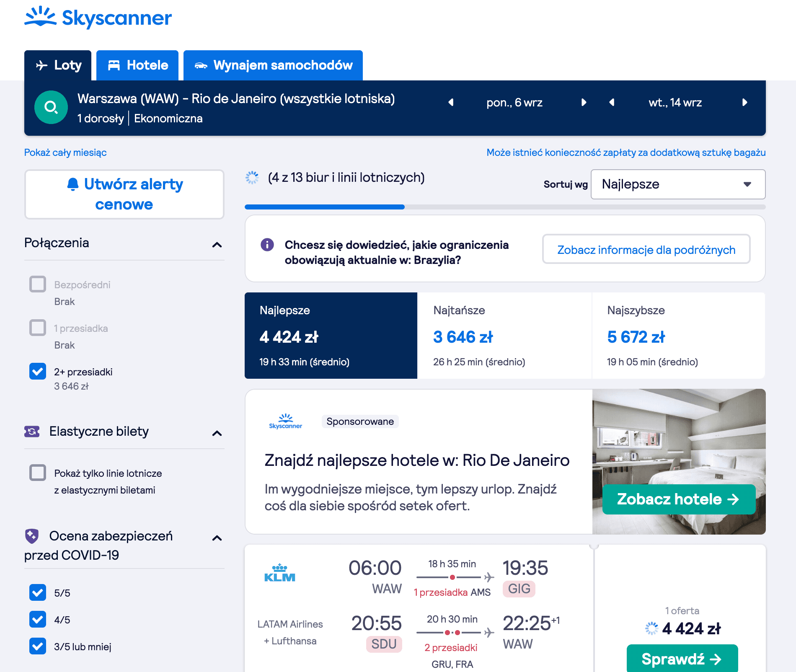Click Utwórz alerty cenowe button
This screenshot has height=672, width=796.
pos(124,194)
